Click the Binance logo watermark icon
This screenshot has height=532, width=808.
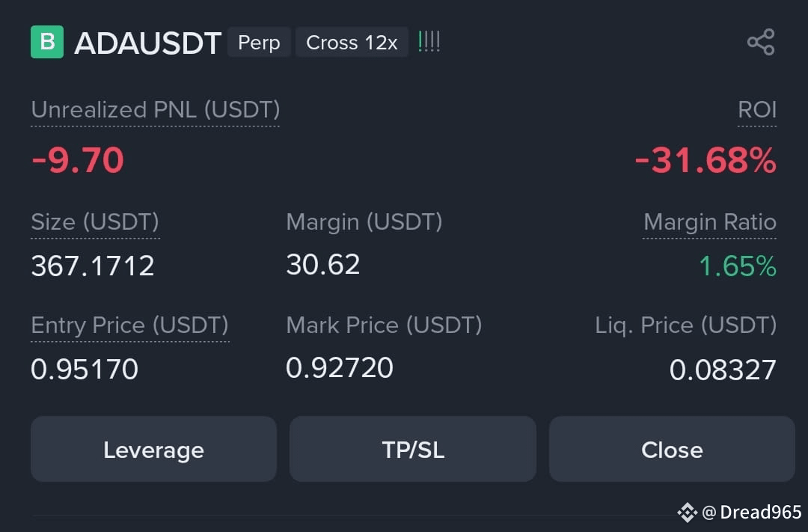pos(687,512)
